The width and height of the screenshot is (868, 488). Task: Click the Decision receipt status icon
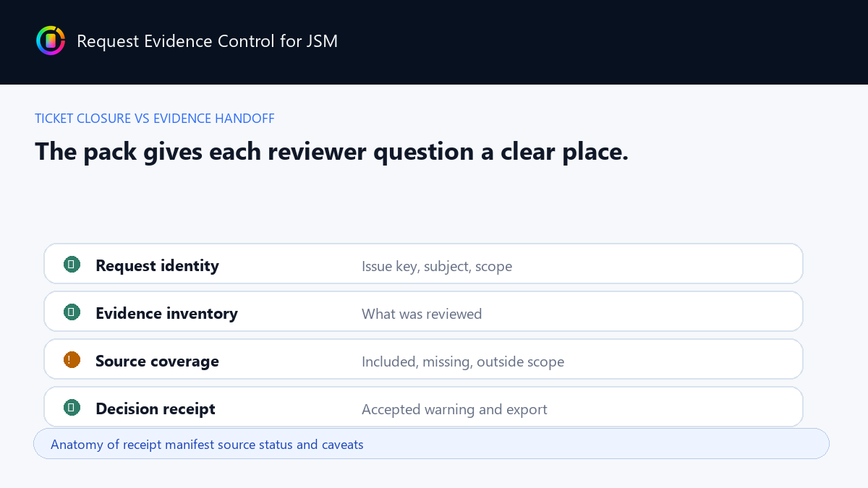[x=72, y=408]
